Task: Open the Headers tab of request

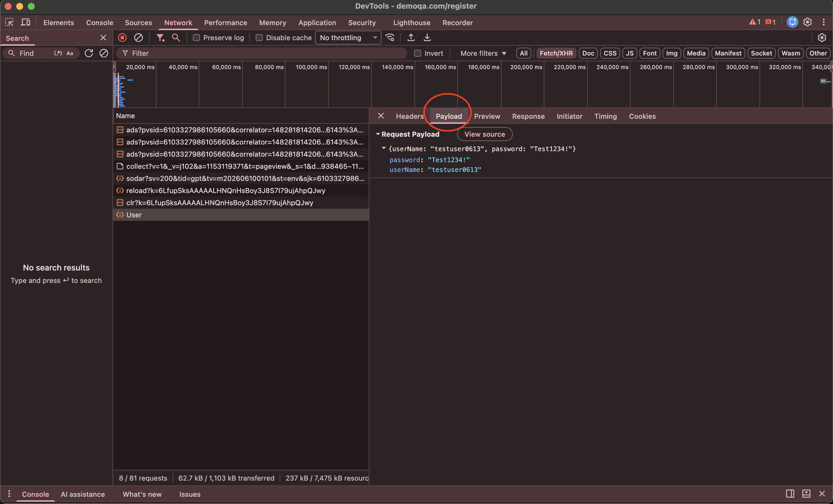Action: coord(409,116)
